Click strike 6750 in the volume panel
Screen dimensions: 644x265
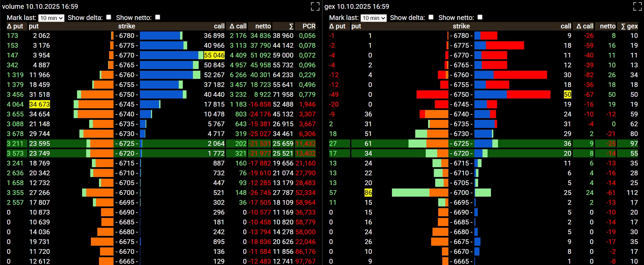pos(127,94)
